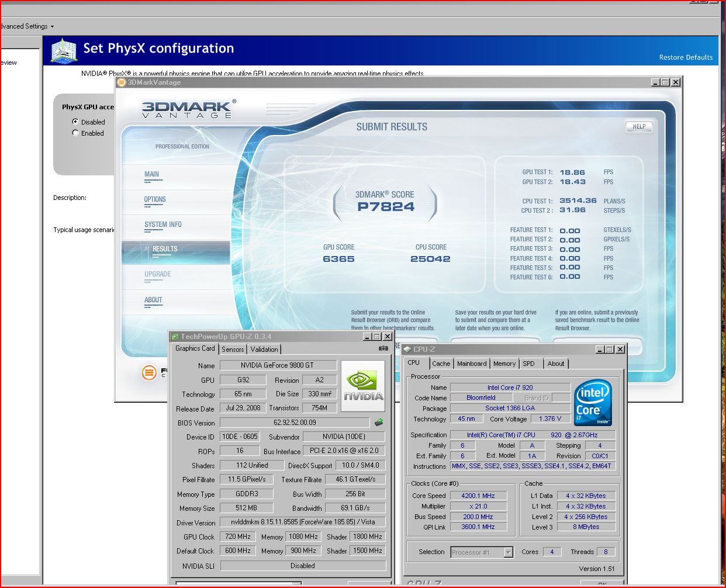Click the BIOS Version field 62.92.52.00.09

click(x=295, y=422)
